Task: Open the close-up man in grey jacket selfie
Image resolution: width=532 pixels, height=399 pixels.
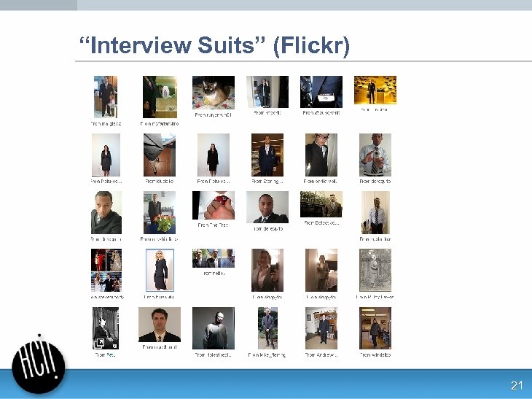Action: (106, 212)
